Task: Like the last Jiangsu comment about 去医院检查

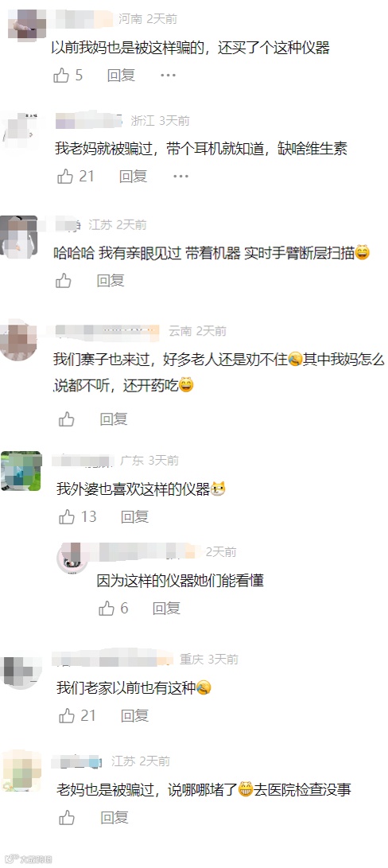Action: point(67,818)
